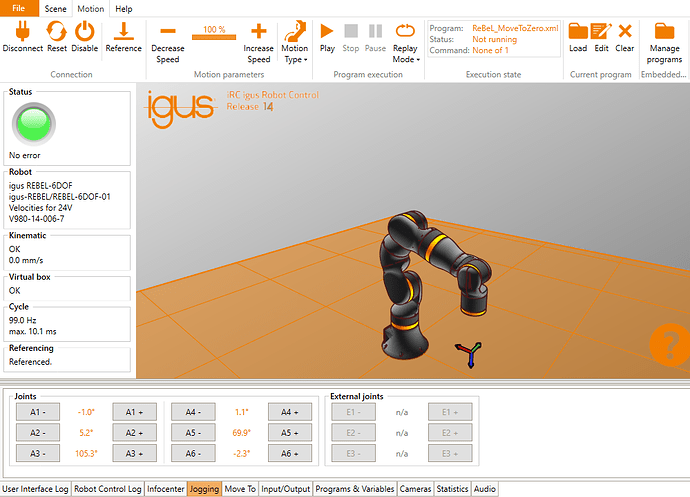This screenshot has height=497, width=690.
Task: Open the Help ribbon tab
Action: click(124, 9)
